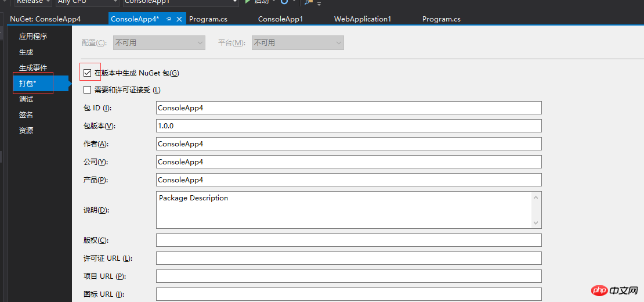
Task: Click the 说明(D): label
Action: tap(96, 210)
